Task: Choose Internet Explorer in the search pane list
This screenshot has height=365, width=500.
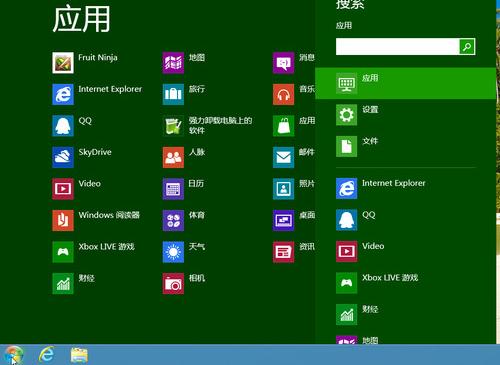Action: tap(381, 188)
